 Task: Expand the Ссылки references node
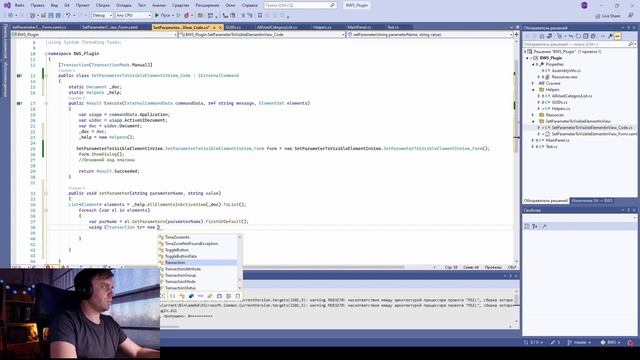[x=533, y=83]
